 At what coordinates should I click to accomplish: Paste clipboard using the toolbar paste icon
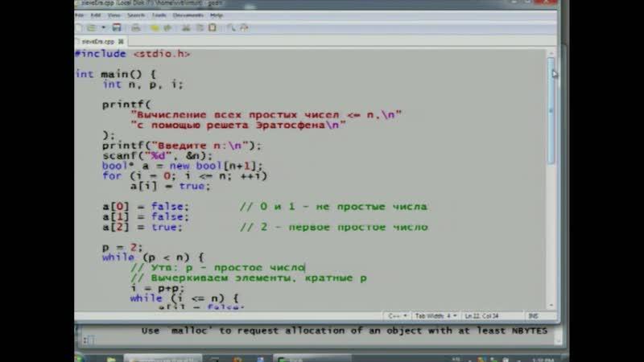(x=212, y=27)
